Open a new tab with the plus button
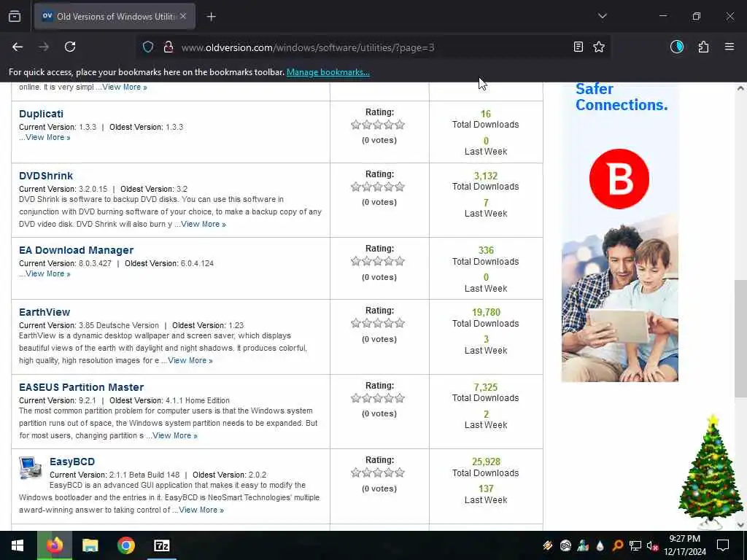747x560 pixels. coord(211,17)
